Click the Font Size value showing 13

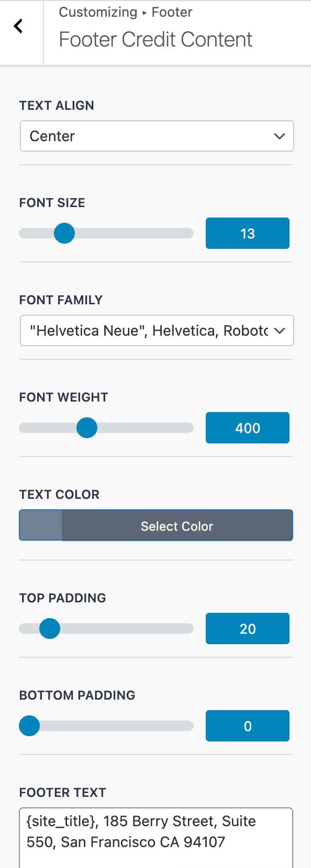(247, 233)
